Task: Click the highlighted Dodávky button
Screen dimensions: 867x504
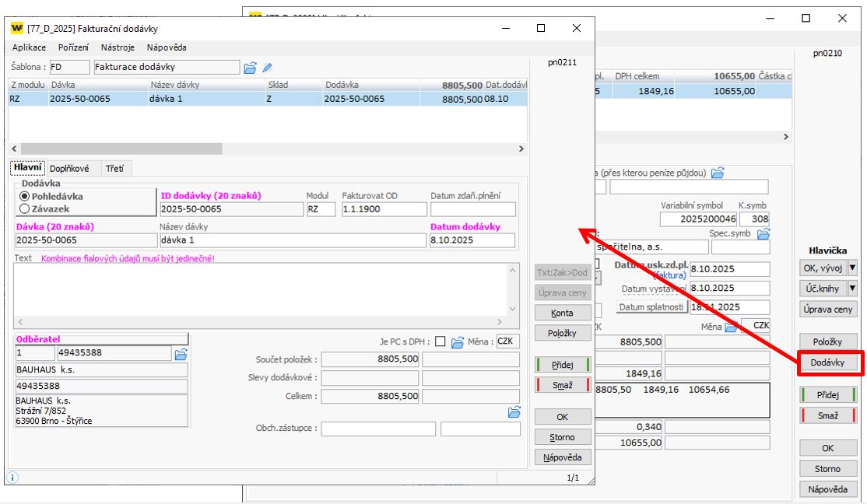Action: pyautogui.click(x=828, y=363)
